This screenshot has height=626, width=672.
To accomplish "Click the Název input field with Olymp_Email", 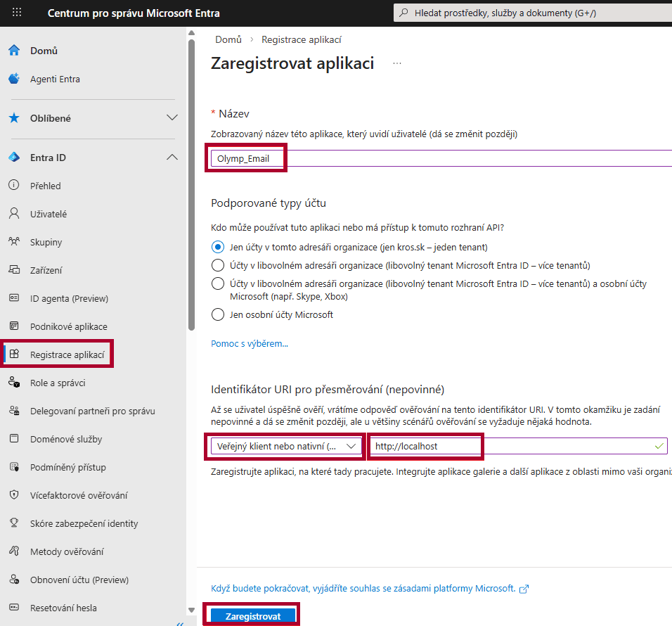I will [x=422, y=158].
